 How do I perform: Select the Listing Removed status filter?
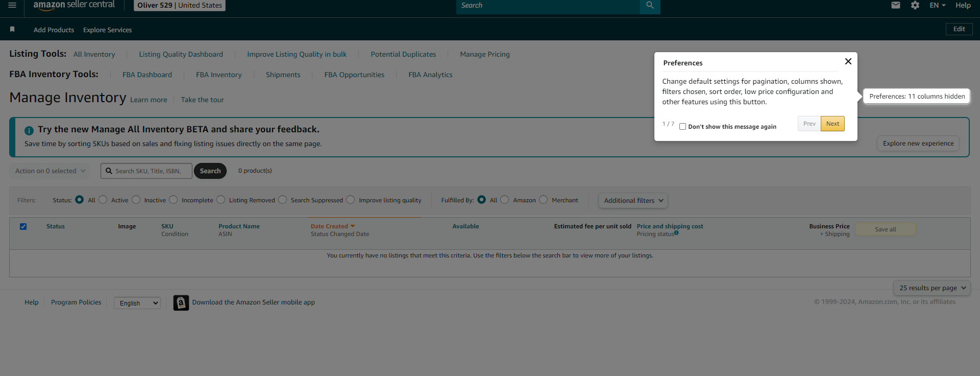[x=221, y=200]
